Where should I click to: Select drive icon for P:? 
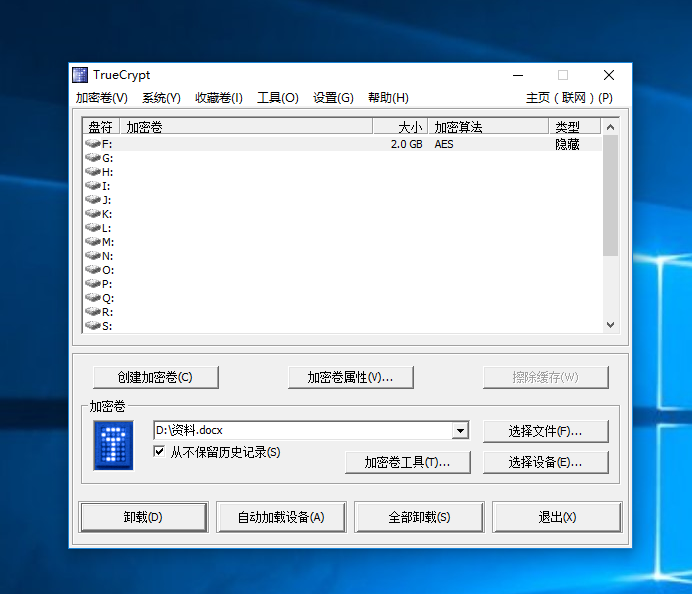click(93, 283)
